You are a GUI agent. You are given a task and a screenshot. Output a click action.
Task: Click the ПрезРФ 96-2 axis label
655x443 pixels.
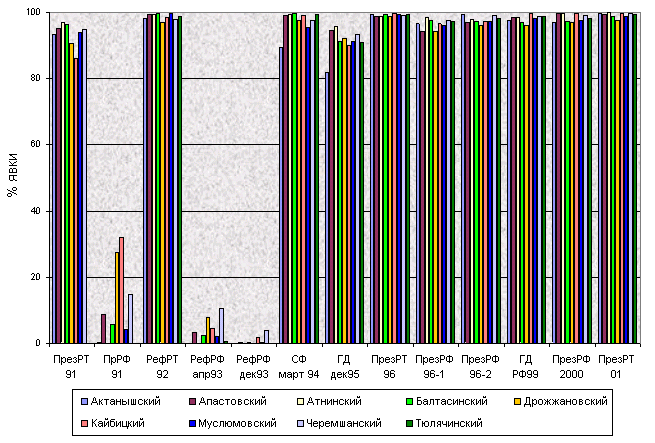(x=480, y=367)
